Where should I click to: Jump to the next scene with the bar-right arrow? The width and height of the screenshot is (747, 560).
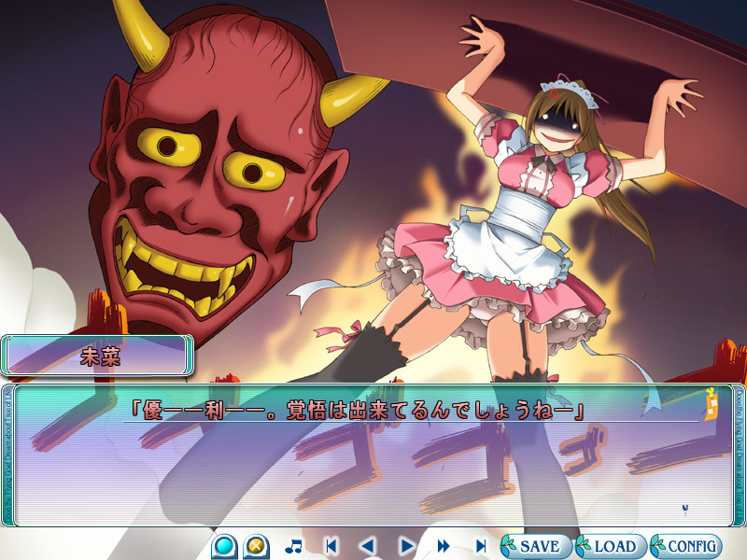point(481,546)
